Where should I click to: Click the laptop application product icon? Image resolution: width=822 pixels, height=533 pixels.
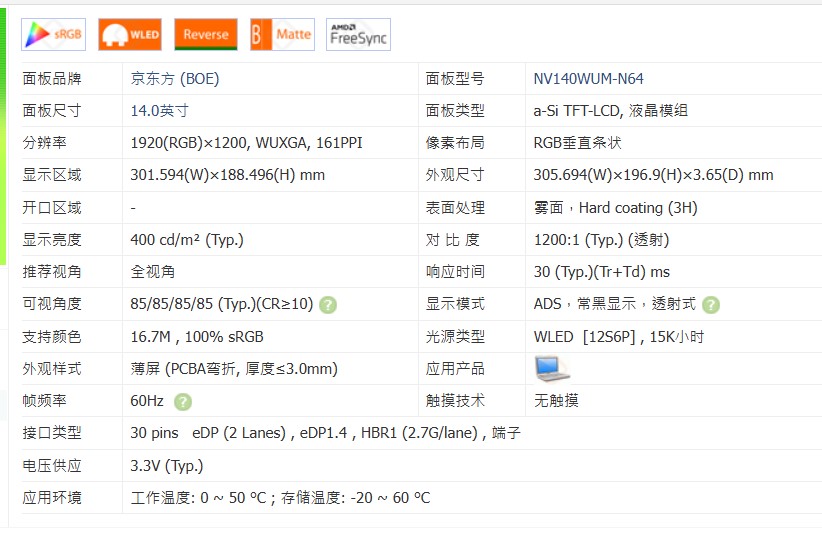pyautogui.click(x=551, y=369)
